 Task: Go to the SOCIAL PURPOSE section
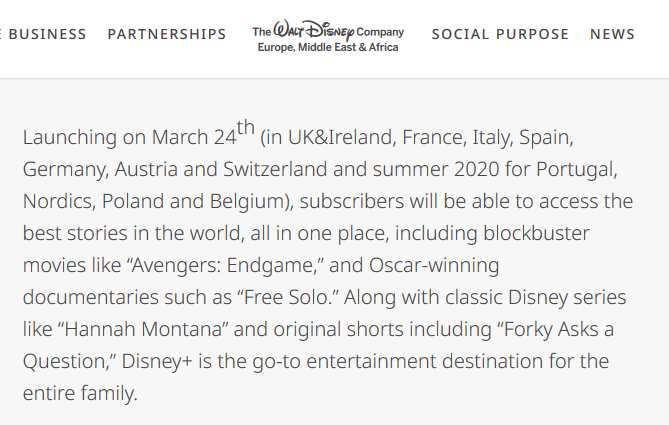[500, 34]
